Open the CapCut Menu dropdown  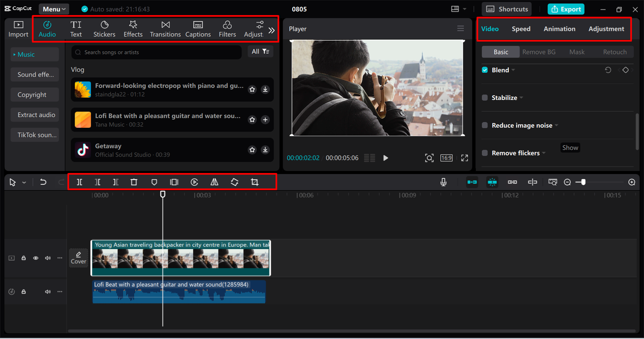click(54, 9)
